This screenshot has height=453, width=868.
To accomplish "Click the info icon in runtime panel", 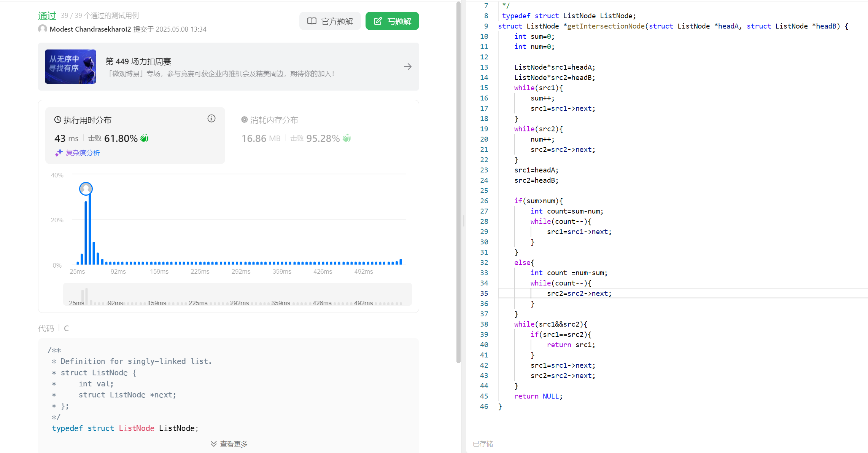I will pos(211,119).
